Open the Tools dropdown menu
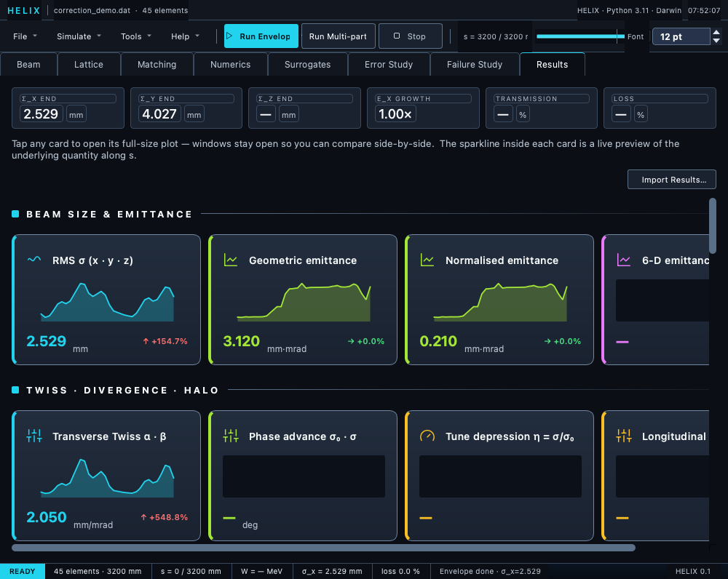Viewport: 728px width, 579px height. (135, 36)
